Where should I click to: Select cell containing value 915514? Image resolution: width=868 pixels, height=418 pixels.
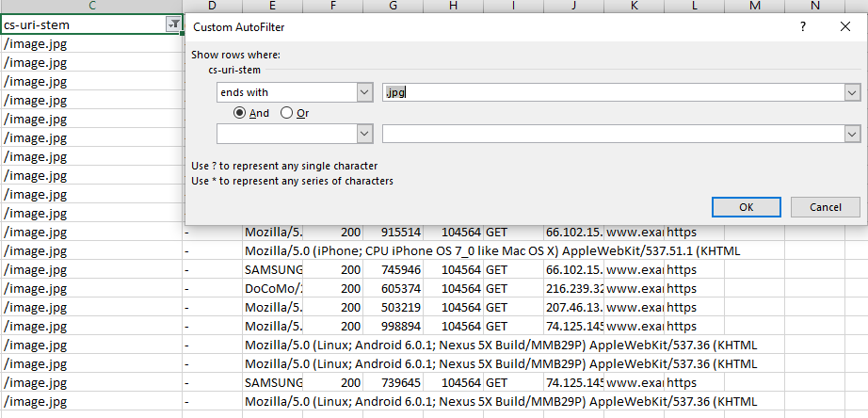click(393, 233)
